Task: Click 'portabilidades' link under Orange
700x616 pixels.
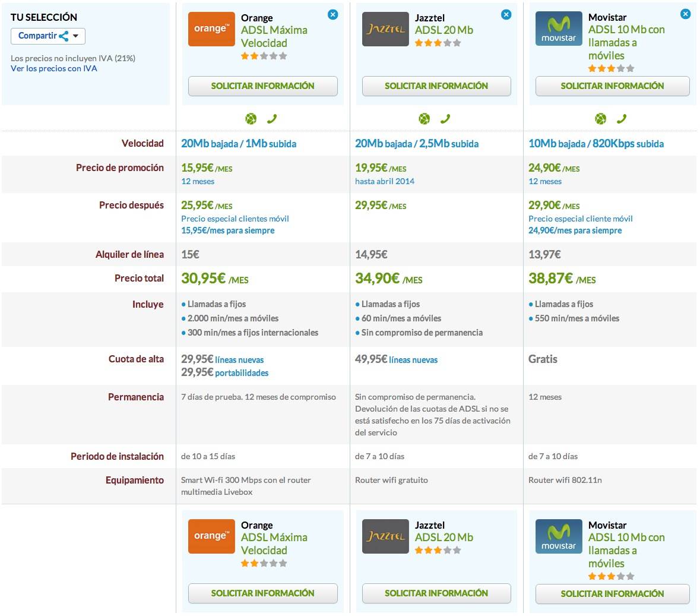Action: [x=242, y=373]
